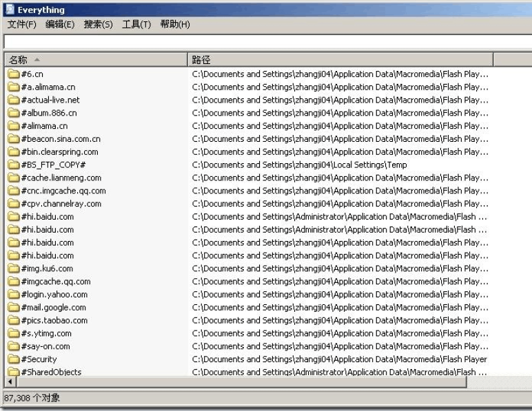The height and width of the screenshot is (411, 532).
Task: Click the #Security name text
Action: pos(39,359)
